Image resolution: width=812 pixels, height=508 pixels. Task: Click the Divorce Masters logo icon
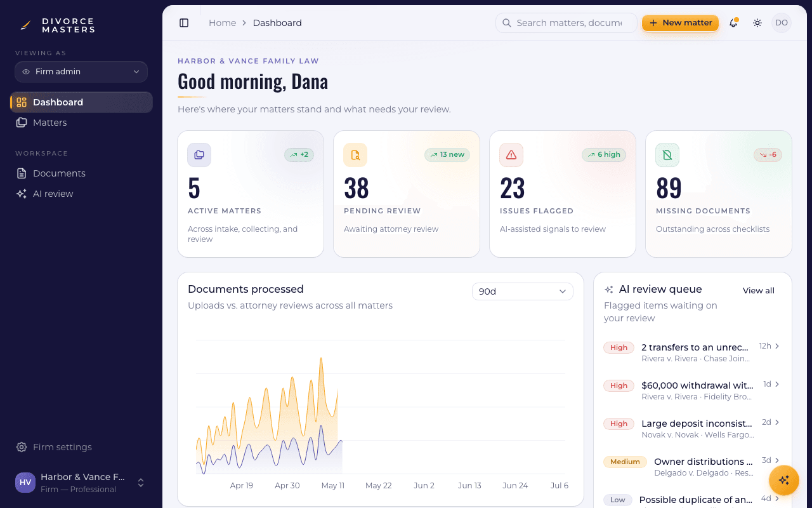[25, 25]
